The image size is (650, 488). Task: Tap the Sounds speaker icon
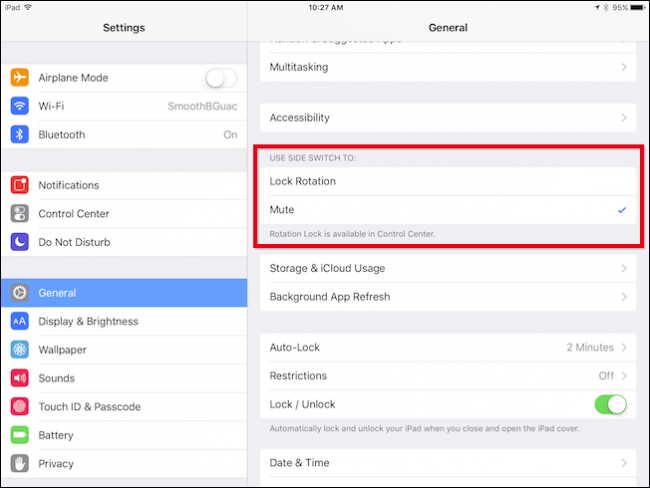pyautogui.click(x=19, y=378)
